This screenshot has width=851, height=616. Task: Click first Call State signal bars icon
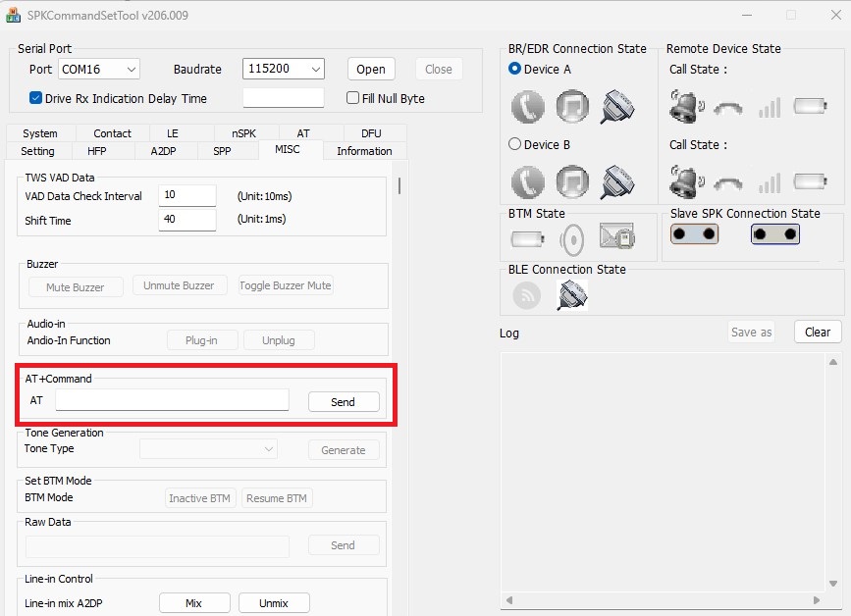(770, 108)
